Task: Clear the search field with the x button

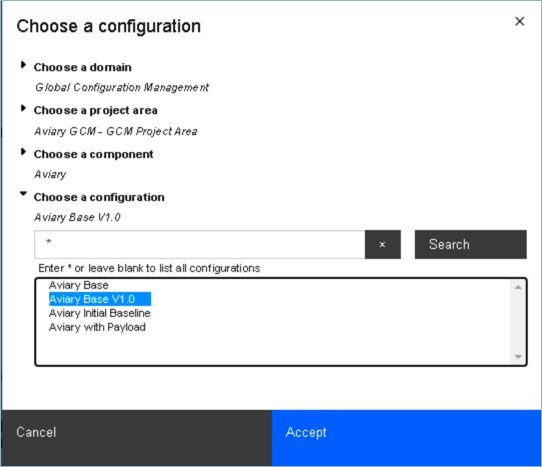Action: pyautogui.click(x=383, y=244)
